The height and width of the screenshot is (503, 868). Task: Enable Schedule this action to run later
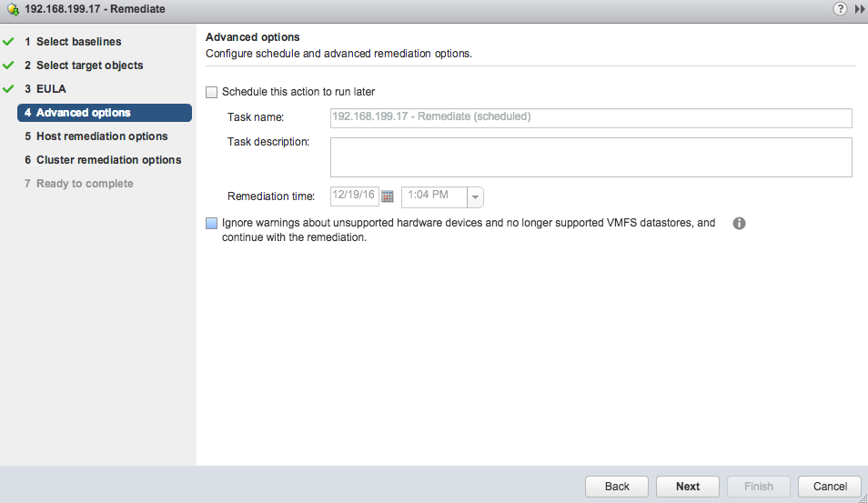coord(212,92)
